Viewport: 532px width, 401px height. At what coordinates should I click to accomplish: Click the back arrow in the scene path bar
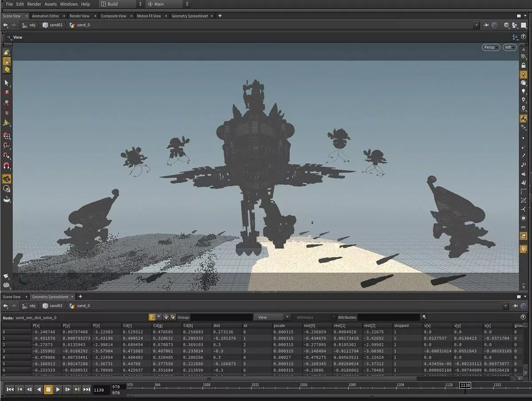point(5,25)
